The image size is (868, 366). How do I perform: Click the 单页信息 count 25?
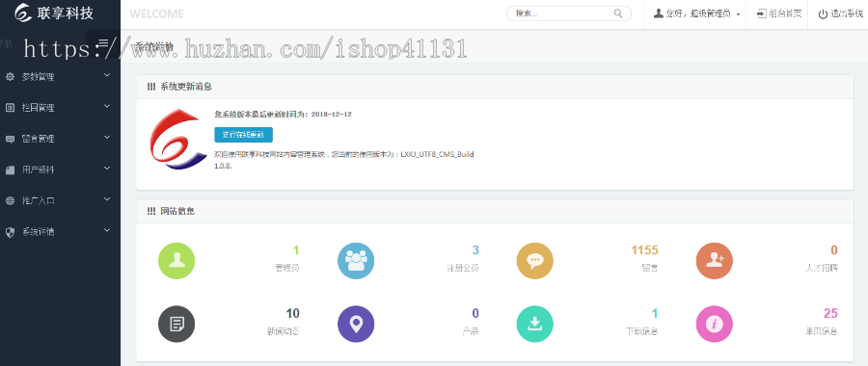(x=830, y=314)
